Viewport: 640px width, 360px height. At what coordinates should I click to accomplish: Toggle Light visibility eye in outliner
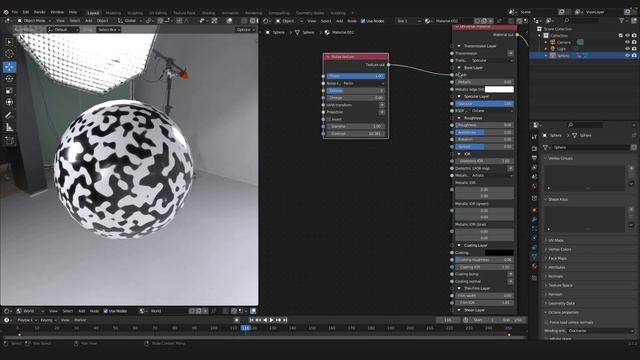pyautogui.click(x=627, y=49)
